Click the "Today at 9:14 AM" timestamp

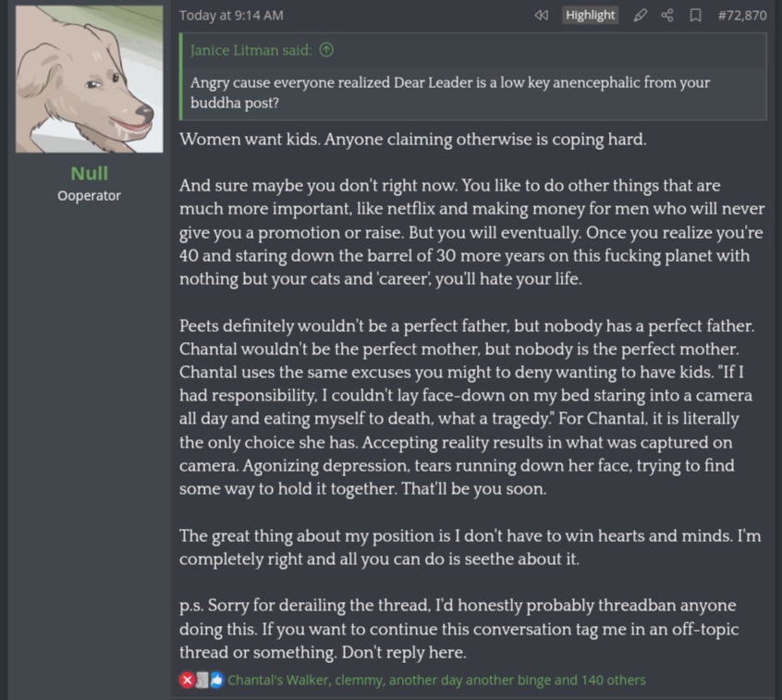click(x=231, y=15)
